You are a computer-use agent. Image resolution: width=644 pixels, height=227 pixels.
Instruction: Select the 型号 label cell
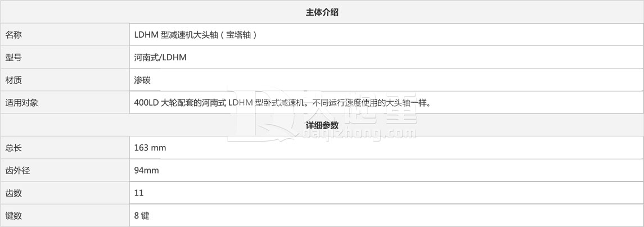pyautogui.click(x=65, y=57)
